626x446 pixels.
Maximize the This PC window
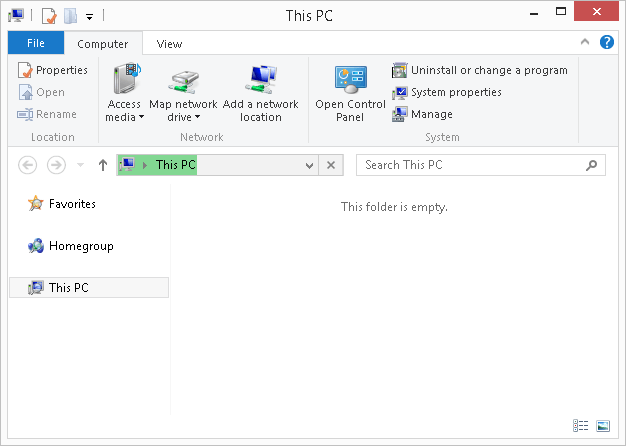click(x=561, y=12)
